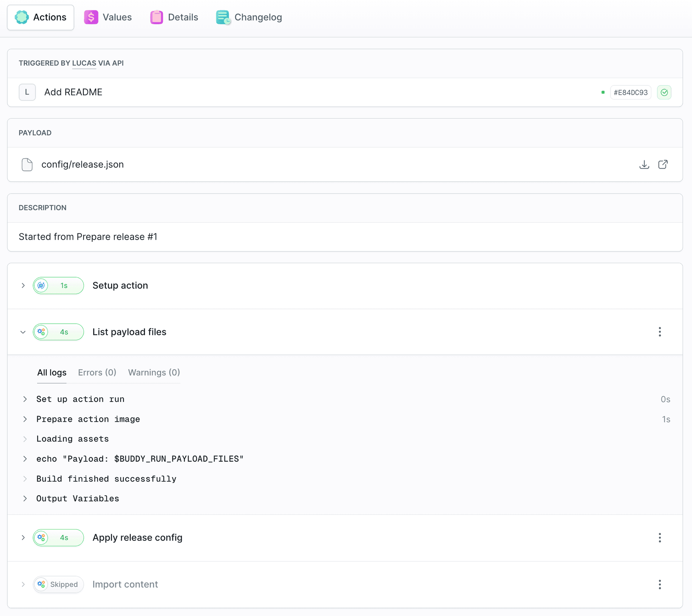This screenshot has height=616, width=692.
Task: Expand the Apply release config action
Action: [23, 538]
